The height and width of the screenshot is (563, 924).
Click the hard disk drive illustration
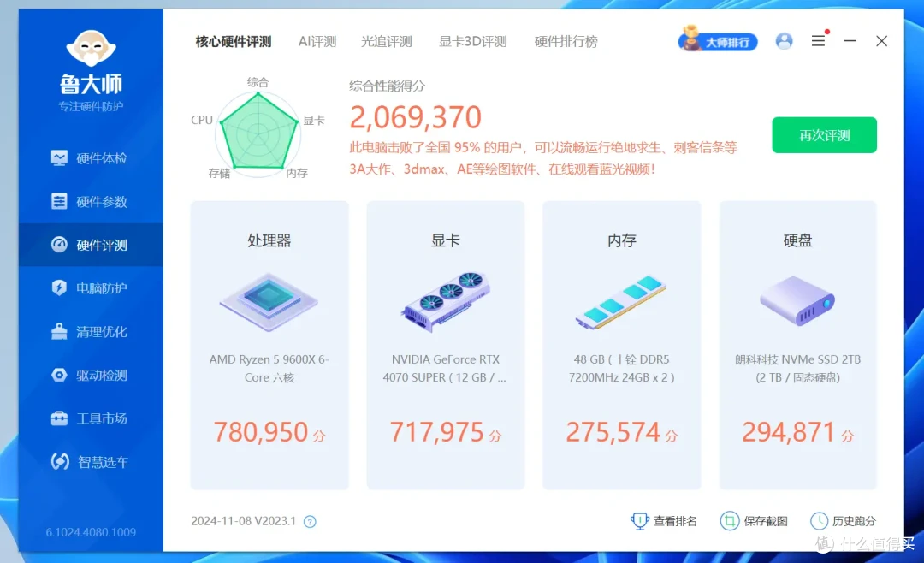tap(797, 300)
